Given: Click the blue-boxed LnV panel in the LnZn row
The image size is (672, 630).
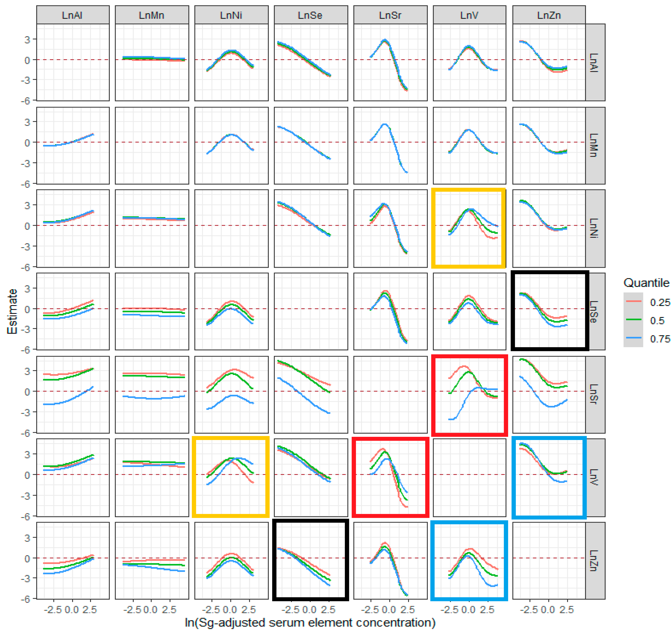Looking at the screenshot, I should tap(469, 561).
